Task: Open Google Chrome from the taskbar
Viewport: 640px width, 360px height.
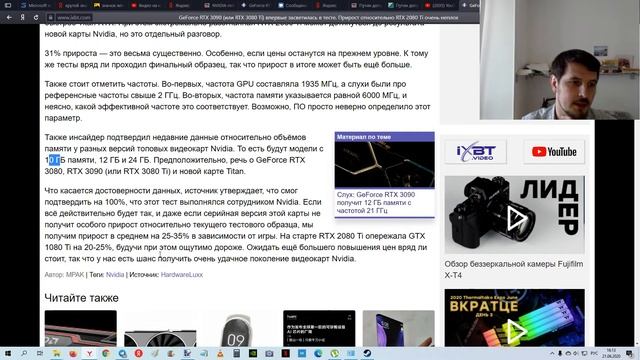Action: point(106,353)
